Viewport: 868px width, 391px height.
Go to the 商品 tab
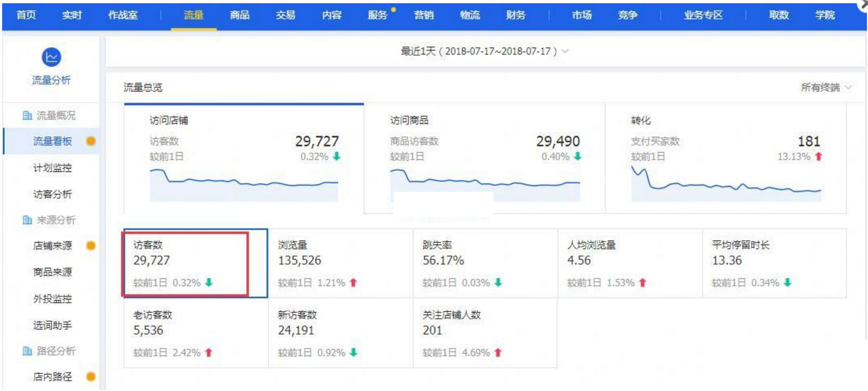240,15
